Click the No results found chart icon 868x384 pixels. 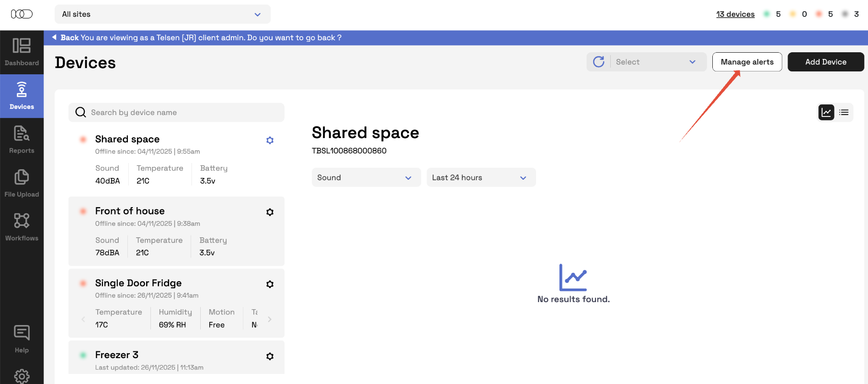pyautogui.click(x=573, y=277)
